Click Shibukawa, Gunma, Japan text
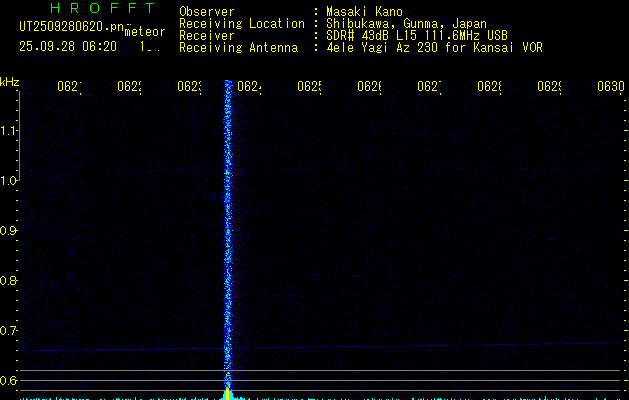 tap(406, 24)
